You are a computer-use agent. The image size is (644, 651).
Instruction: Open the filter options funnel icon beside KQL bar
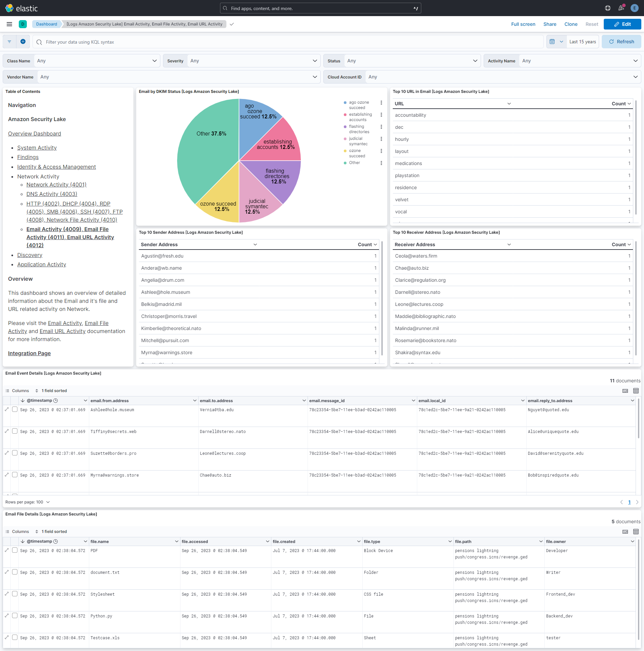tap(9, 42)
